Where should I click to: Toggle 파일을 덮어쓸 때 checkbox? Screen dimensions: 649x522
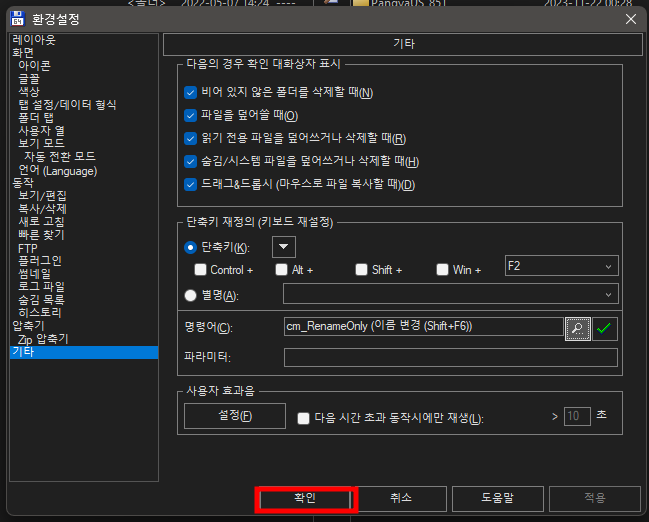point(190,115)
